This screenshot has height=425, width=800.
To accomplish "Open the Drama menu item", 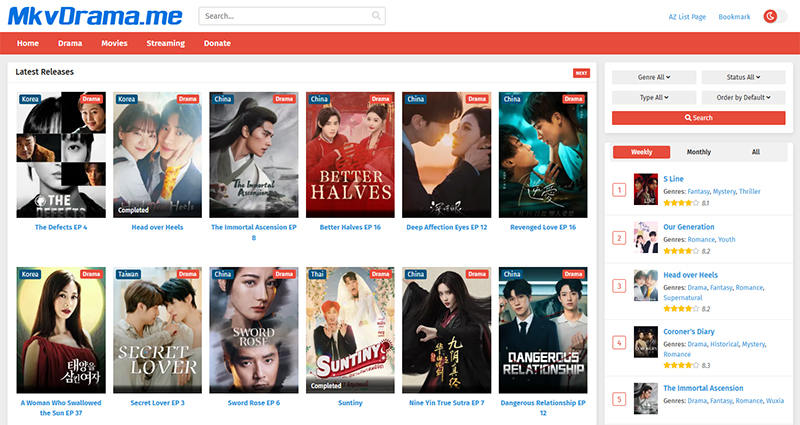I will pos(70,43).
